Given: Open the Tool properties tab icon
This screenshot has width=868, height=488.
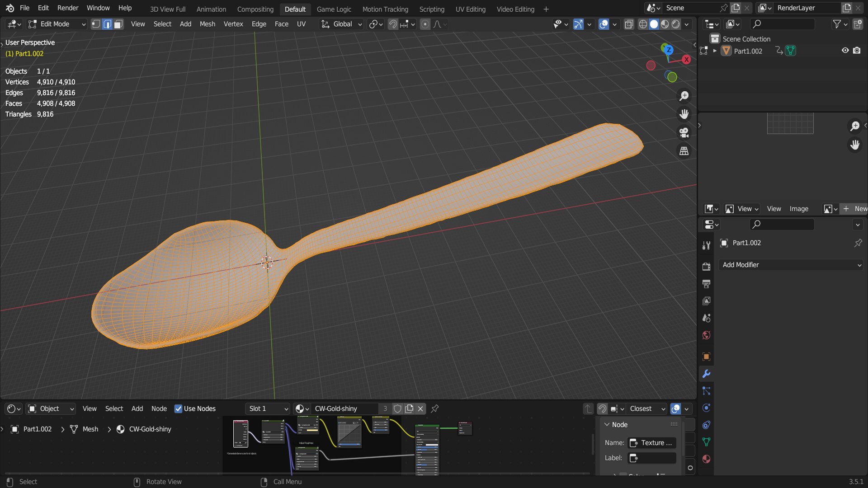Looking at the screenshot, I should point(706,245).
